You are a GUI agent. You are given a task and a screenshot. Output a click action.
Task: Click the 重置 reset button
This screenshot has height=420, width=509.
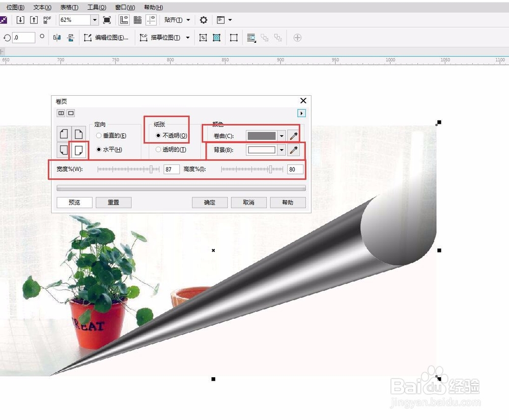(113, 202)
